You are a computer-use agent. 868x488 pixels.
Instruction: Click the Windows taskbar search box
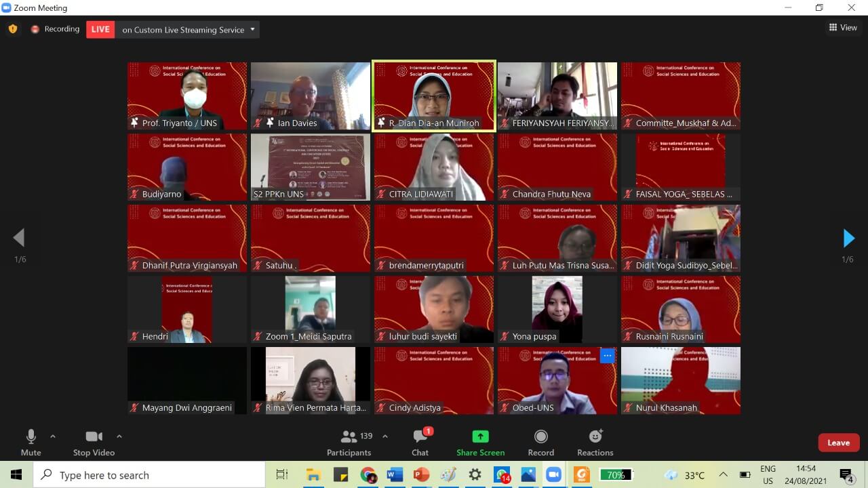149,475
